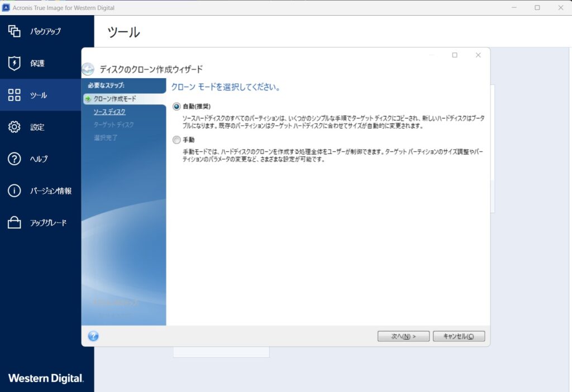Click the Help (ヘルプ) question mark icon
The width and height of the screenshot is (572, 392).
pyautogui.click(x=15, y=159)
